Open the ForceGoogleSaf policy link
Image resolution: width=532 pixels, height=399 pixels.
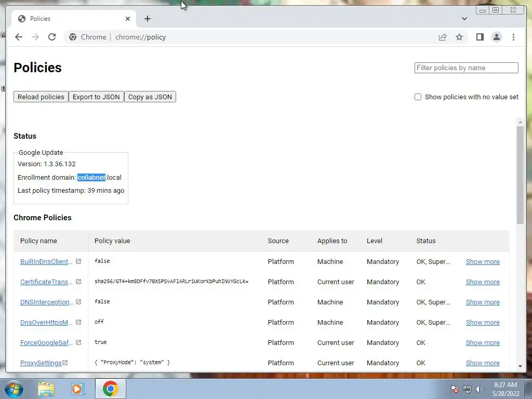[x=46, y=343]
